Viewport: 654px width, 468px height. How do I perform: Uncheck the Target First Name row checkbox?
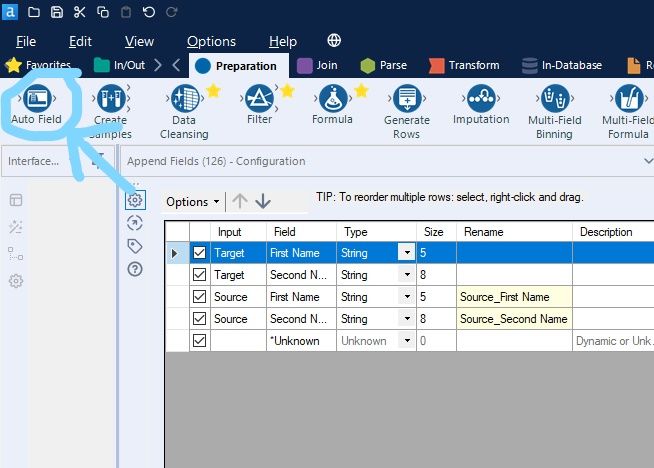click(199, 253)
